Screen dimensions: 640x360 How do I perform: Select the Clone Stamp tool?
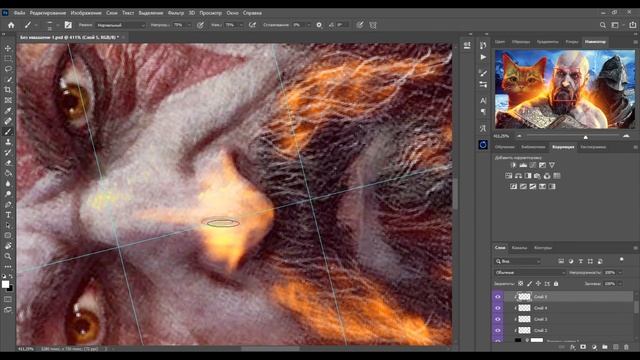8,142
